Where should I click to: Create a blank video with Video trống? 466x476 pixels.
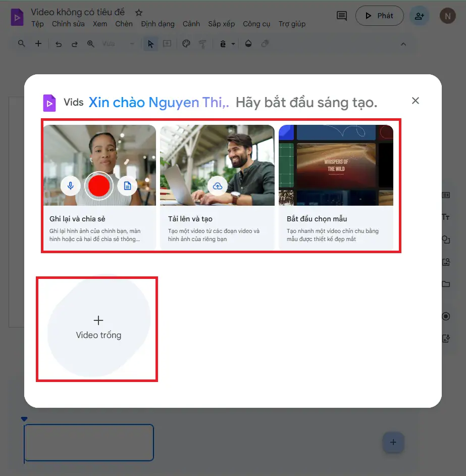point(98,327)
